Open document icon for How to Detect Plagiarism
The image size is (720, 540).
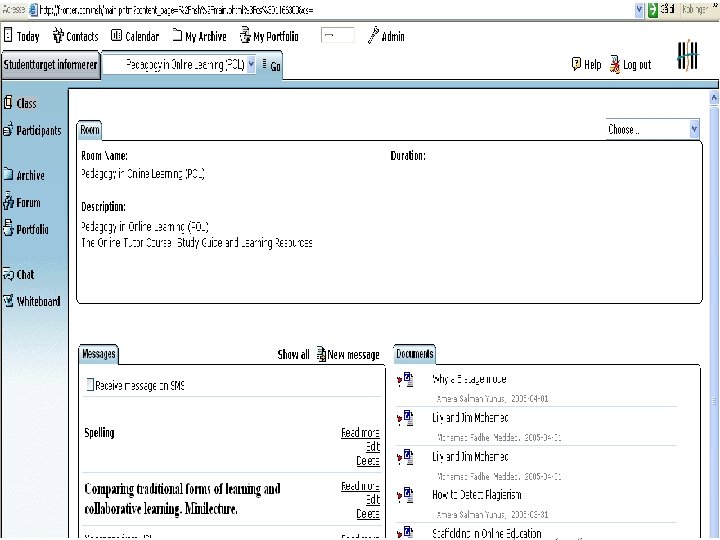click(405, 495)
